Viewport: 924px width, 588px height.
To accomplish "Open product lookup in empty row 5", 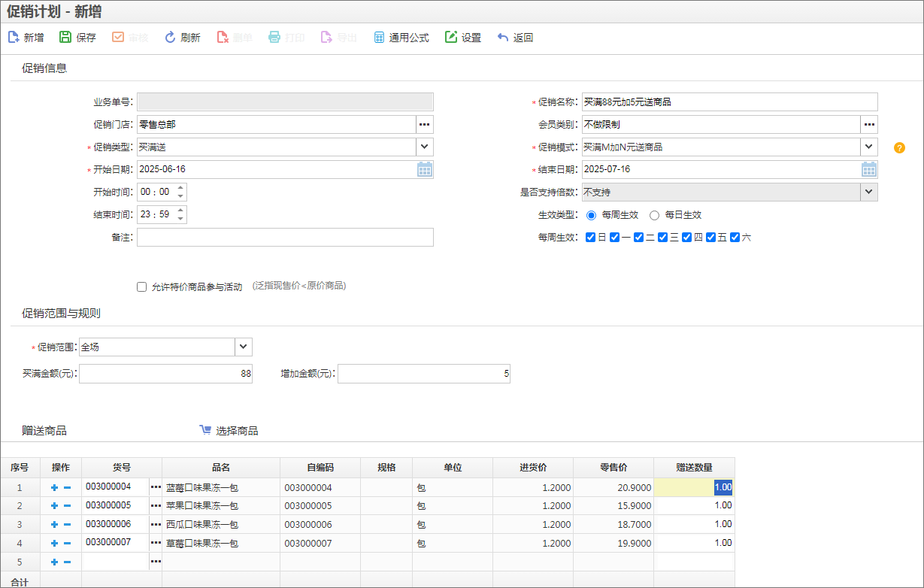I will tap(156, 562).
